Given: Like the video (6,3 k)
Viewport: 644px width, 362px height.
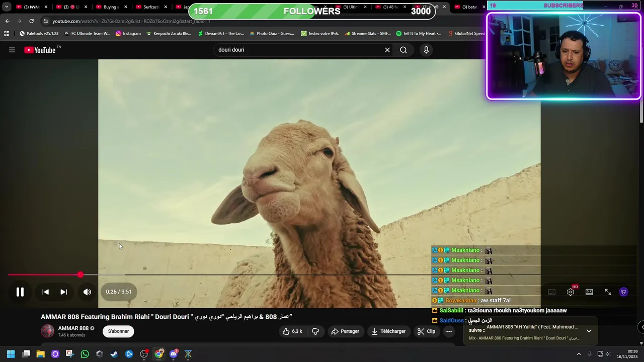Looking at the screenshot, I should [x=292, y=331].
